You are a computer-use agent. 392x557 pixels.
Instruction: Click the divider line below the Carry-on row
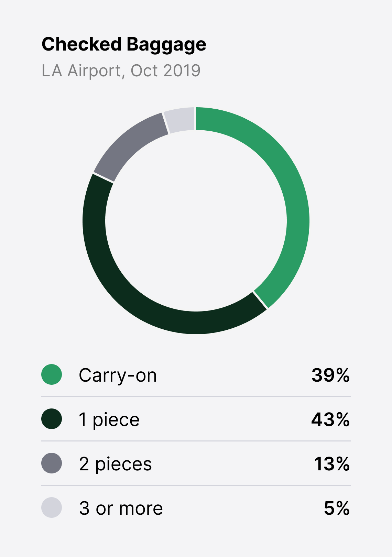point(196,396)
